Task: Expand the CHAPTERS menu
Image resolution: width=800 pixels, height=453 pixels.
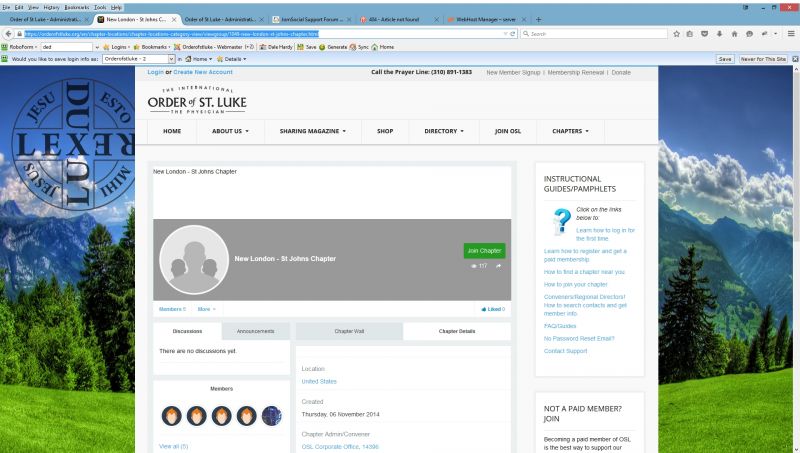Action: [x=570, y=131]
